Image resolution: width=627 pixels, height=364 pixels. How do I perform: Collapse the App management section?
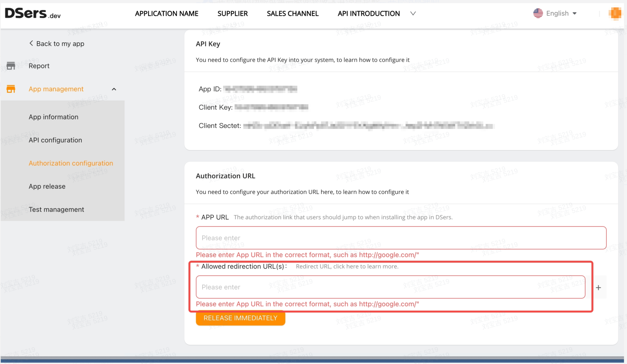point(114,89)
